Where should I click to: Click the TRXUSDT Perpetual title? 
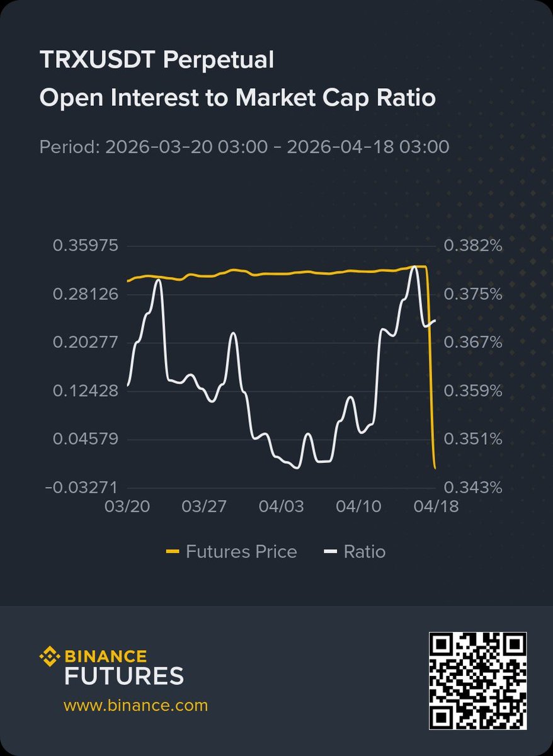(x=156, y=60)
